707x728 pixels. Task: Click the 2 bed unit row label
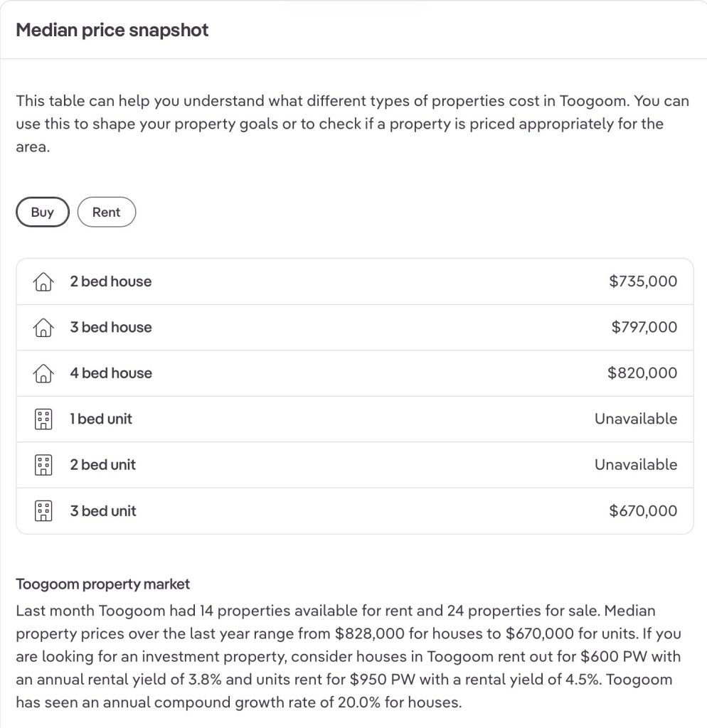(x=102, y=464)
